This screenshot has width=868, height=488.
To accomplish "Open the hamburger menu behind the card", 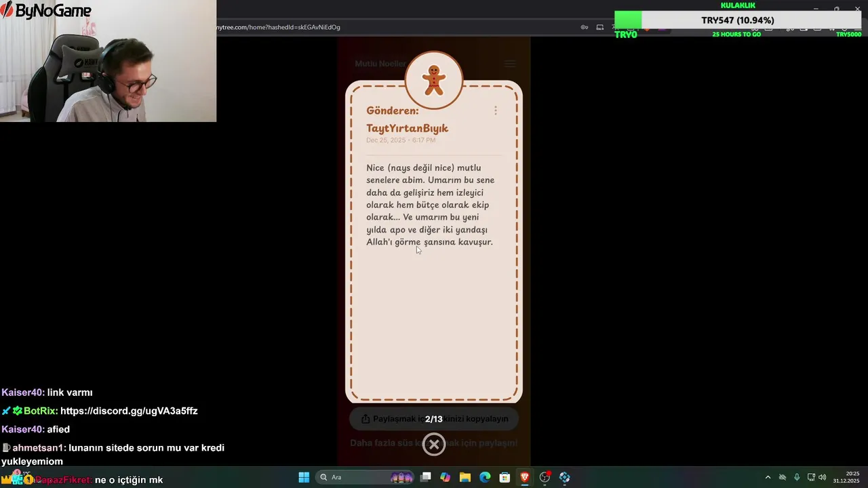I will [x=510, y=64].
